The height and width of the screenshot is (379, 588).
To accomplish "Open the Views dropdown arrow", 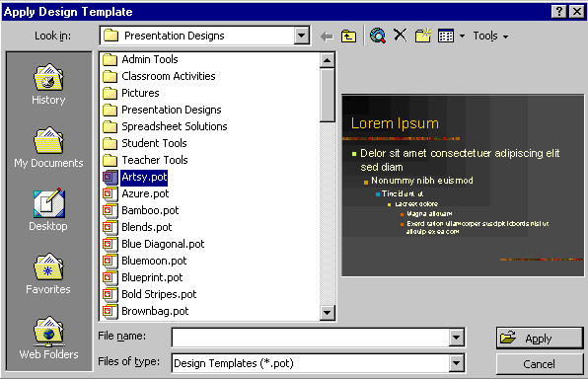I will point(462,37).
